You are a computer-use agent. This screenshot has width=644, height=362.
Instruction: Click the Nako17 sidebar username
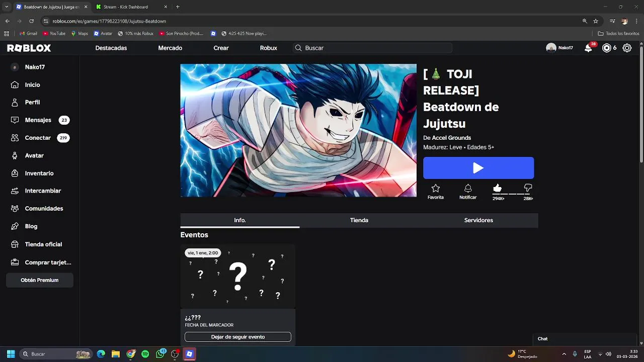click(x=35, y=67)
